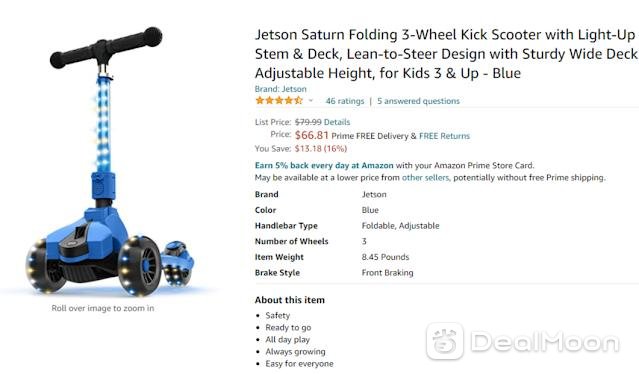Click the light-up front wheel in the image

[139, 265]
